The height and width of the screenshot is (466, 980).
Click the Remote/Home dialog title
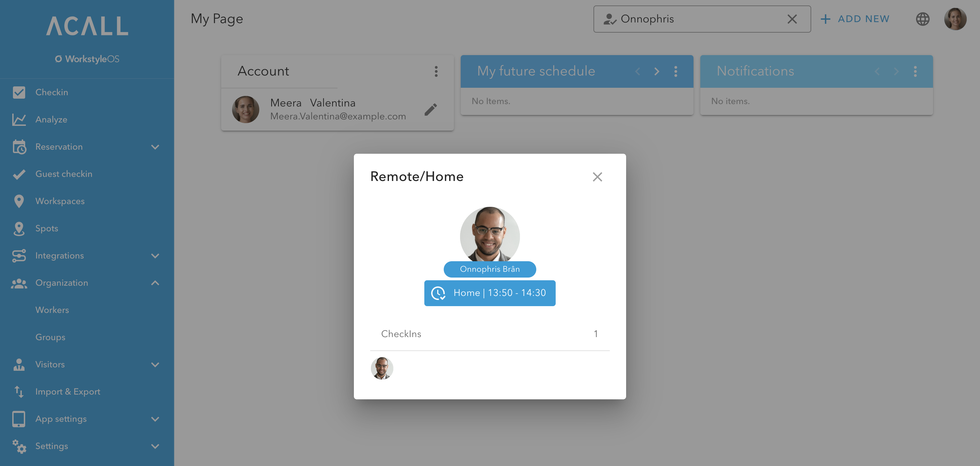(x=416, y=177)
